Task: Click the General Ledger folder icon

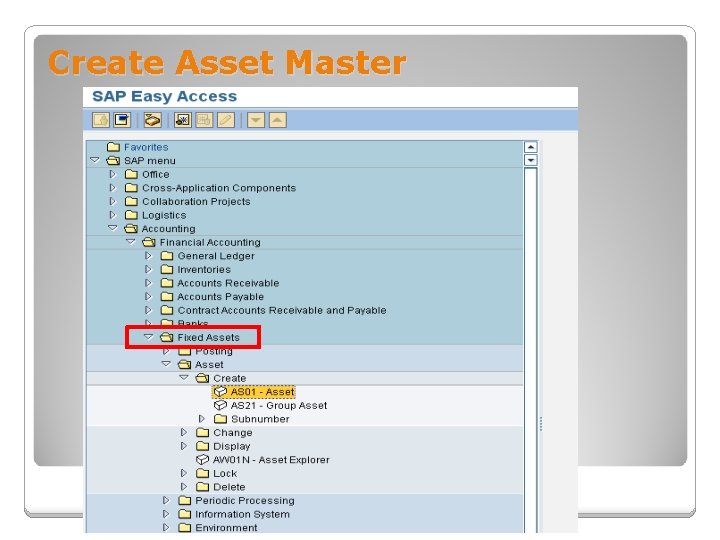Action: point(167,256)
